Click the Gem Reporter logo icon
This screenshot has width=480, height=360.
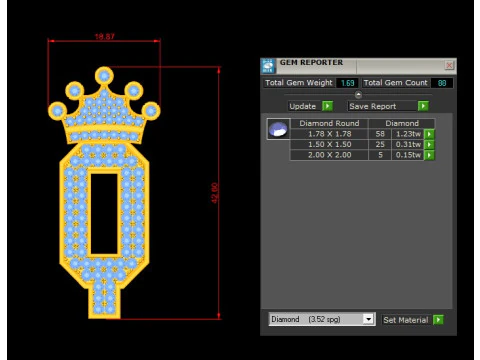[268, 66]
